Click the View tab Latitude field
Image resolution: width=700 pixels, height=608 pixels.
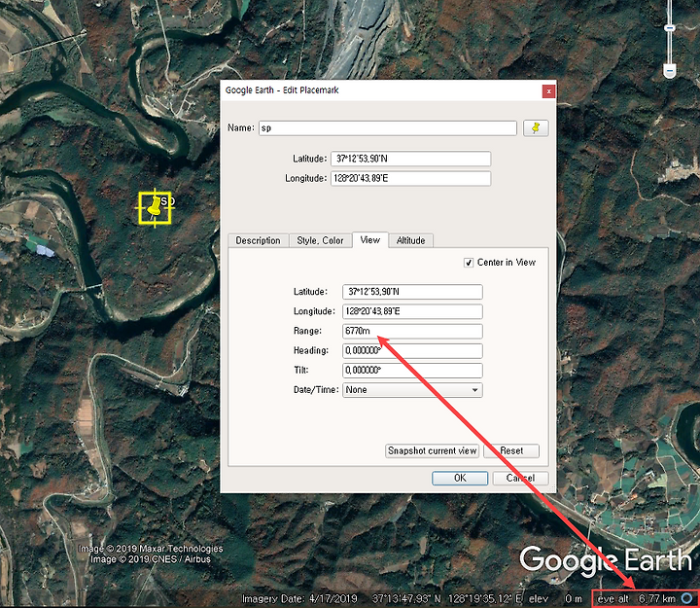(412, 292)
